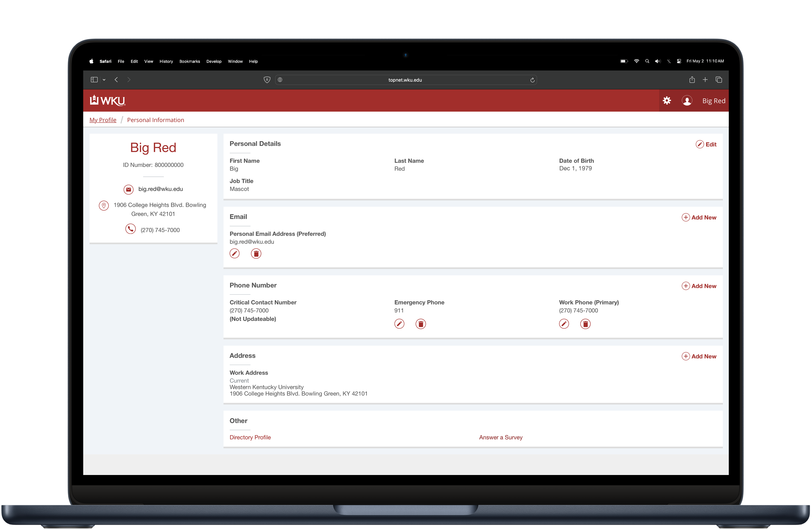
Task: Click the address bar showing topnet.wku.edu
Action: click(405, 79)
